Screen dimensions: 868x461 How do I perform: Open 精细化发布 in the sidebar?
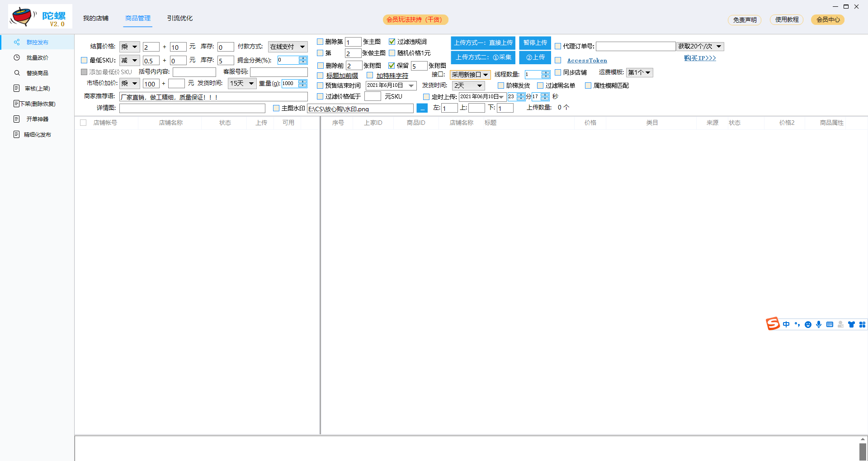(x=37, y=134)
